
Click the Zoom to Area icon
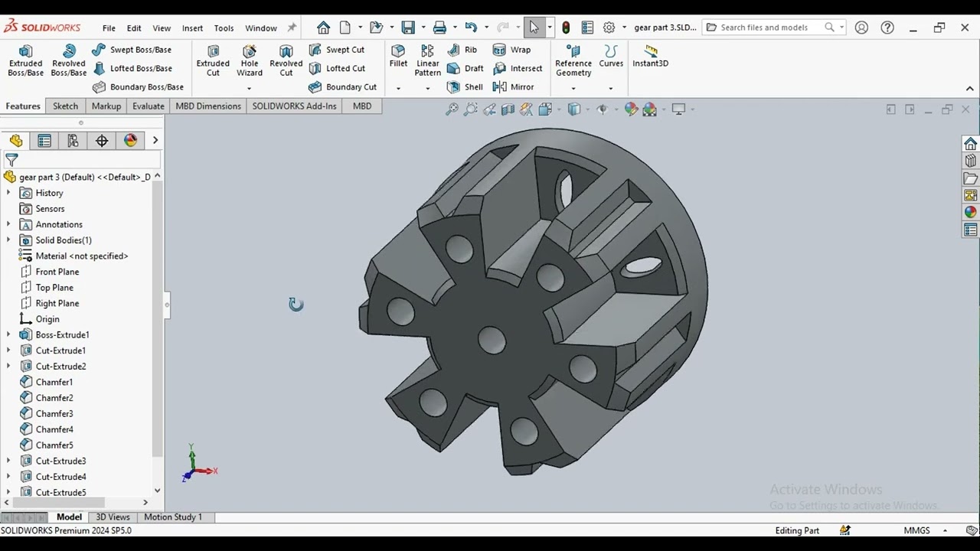click(x=470, y=109)
